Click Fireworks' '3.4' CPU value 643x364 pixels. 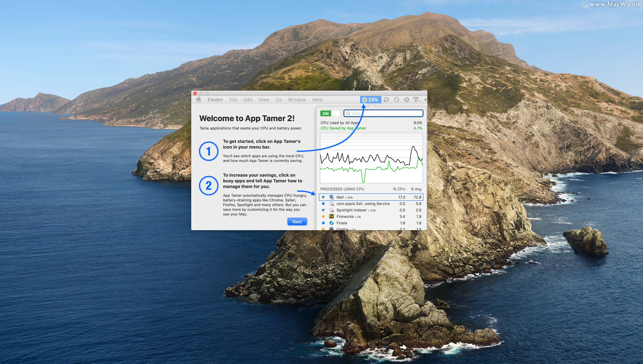click(x=402, y=216)
